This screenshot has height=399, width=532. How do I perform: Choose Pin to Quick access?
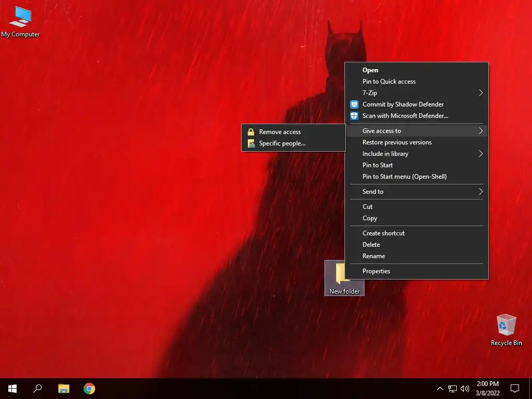pyautogui.click(x=417, y=82)
